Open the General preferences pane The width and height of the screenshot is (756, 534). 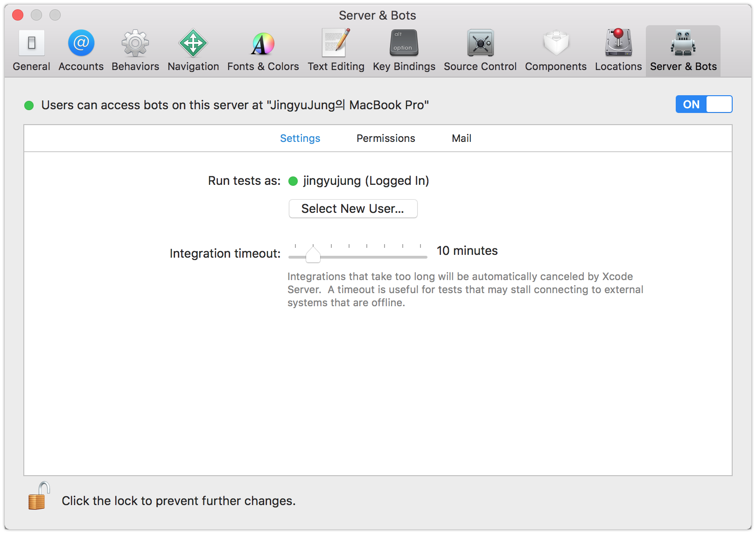(31, 50)
